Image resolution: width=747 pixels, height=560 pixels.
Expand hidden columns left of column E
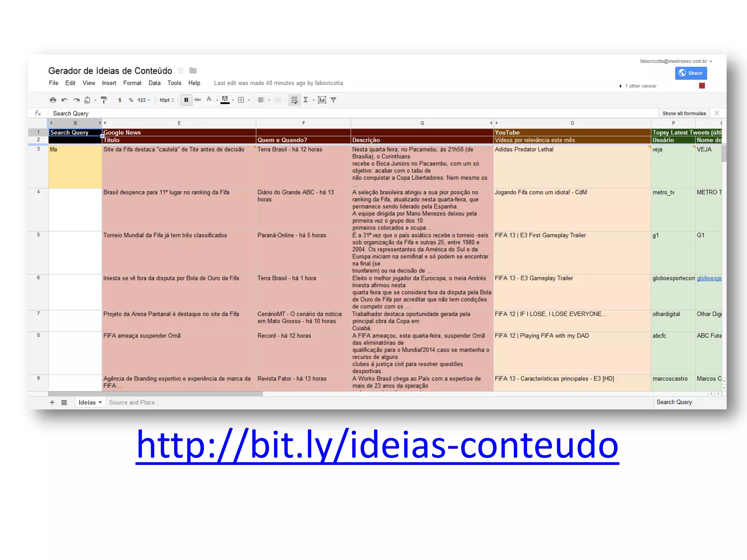click(105, 123)
